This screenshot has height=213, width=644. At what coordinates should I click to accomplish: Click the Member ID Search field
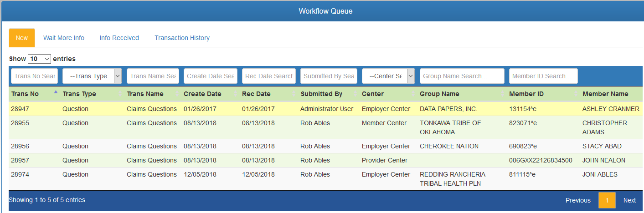(x=543, y=76)
